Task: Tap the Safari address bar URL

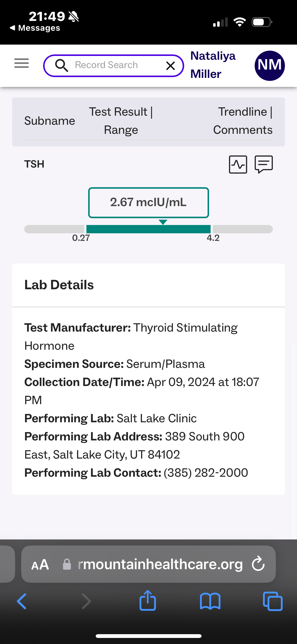Action: click(160, 564)
